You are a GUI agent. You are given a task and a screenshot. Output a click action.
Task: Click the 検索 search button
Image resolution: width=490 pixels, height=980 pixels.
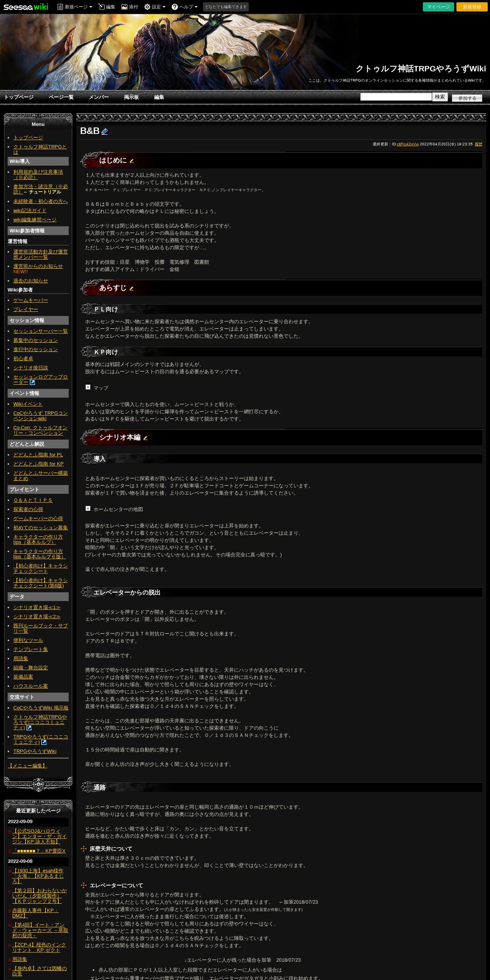coord(440,97)
